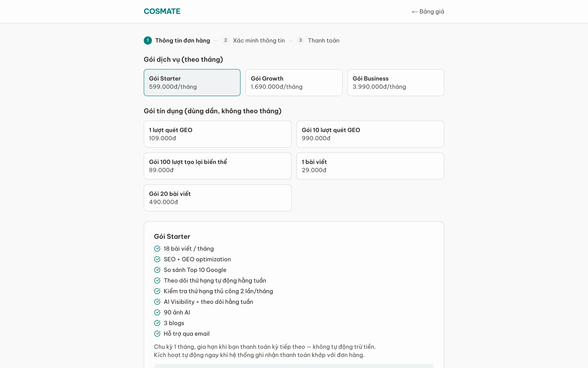
Task: Choose the Gói Business plan card
Action: 395,83
